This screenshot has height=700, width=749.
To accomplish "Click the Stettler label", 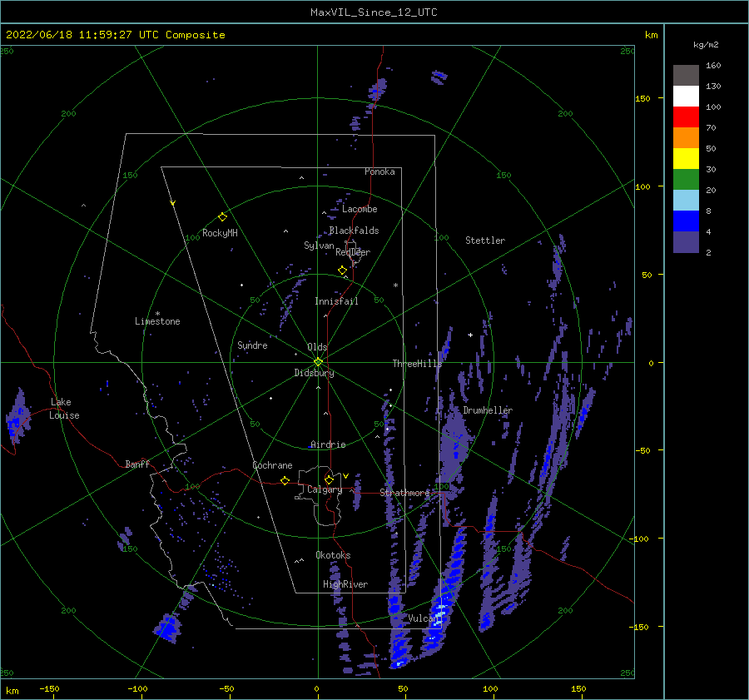I will tap(485, 241).
